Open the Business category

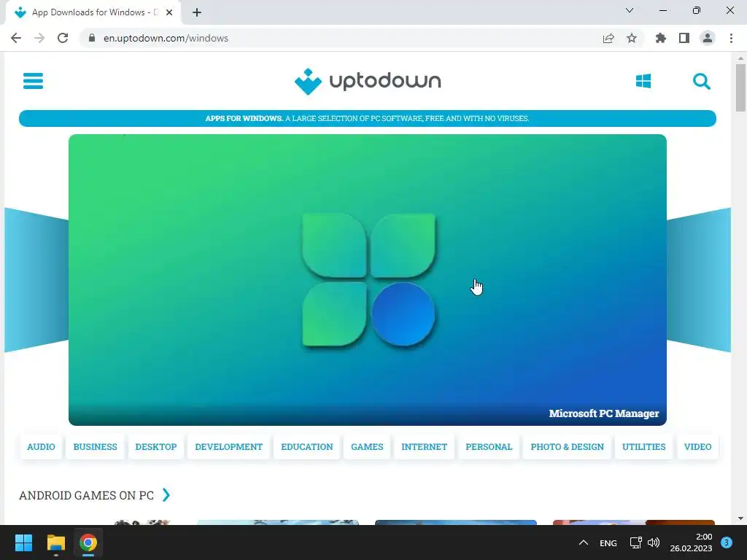coord(96,447)
